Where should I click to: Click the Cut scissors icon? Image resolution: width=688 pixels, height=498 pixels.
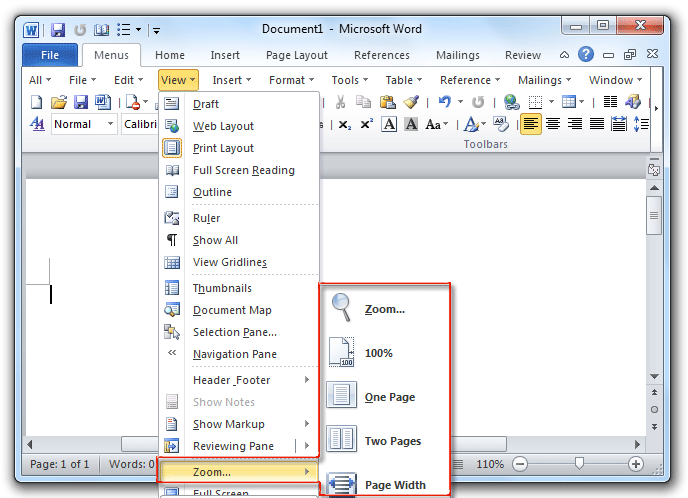tap(340, 102)
